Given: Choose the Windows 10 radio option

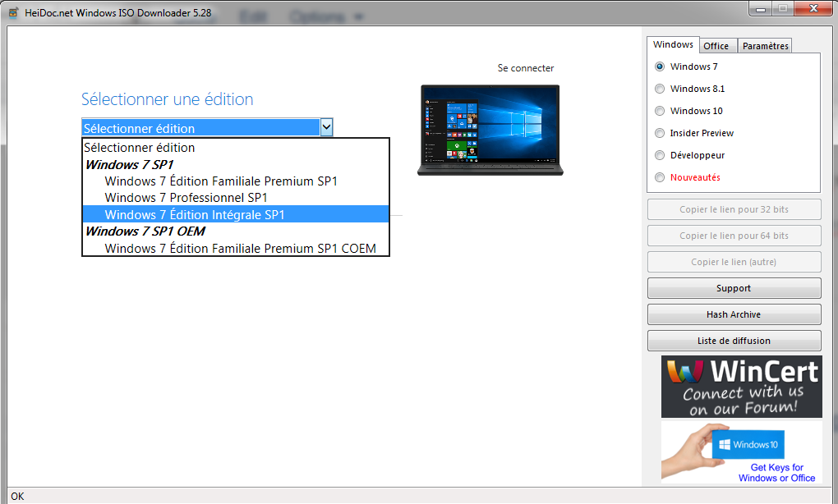Looking at the screenshot, I should [x=660, y=111].
